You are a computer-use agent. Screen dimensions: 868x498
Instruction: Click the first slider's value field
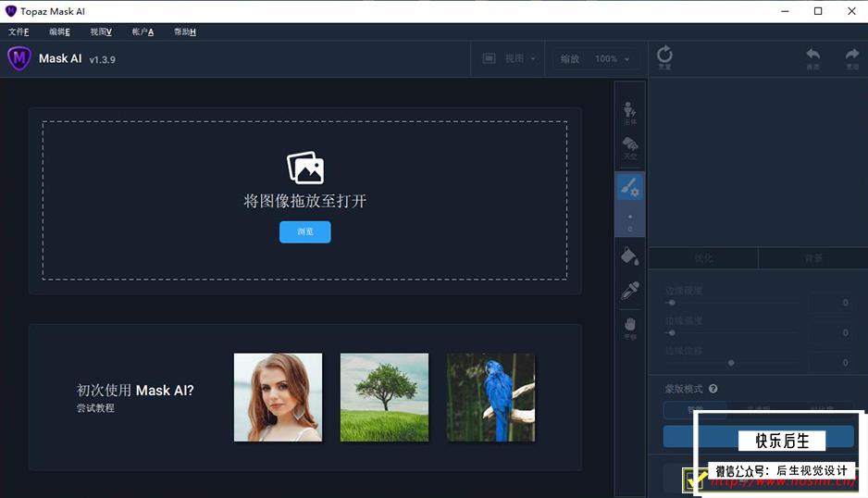point(830,303)
